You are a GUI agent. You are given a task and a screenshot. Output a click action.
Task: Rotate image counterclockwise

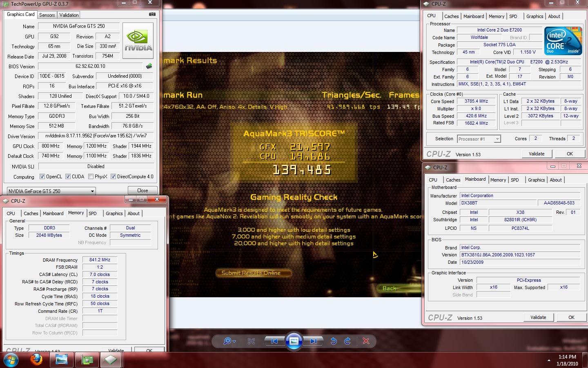334,341
